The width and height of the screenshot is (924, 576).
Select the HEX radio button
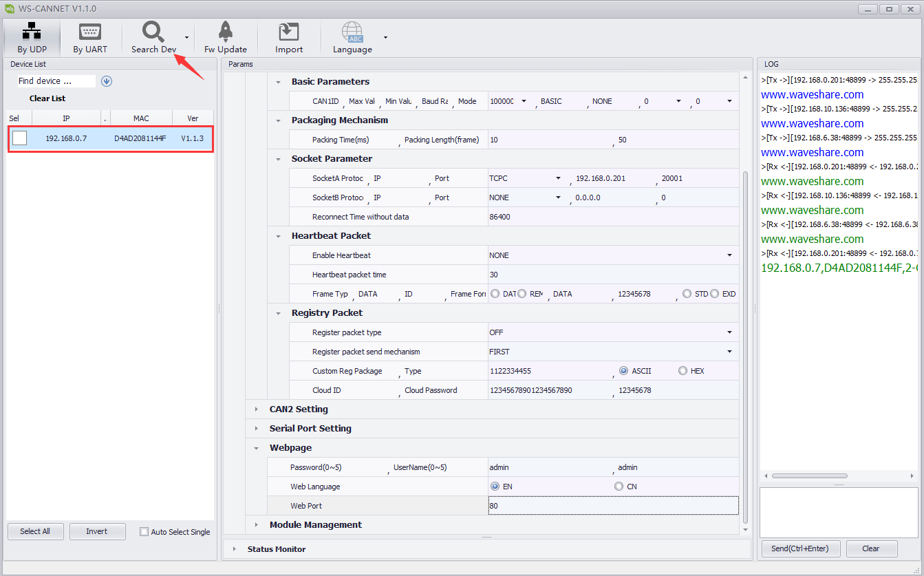(683, 371)
